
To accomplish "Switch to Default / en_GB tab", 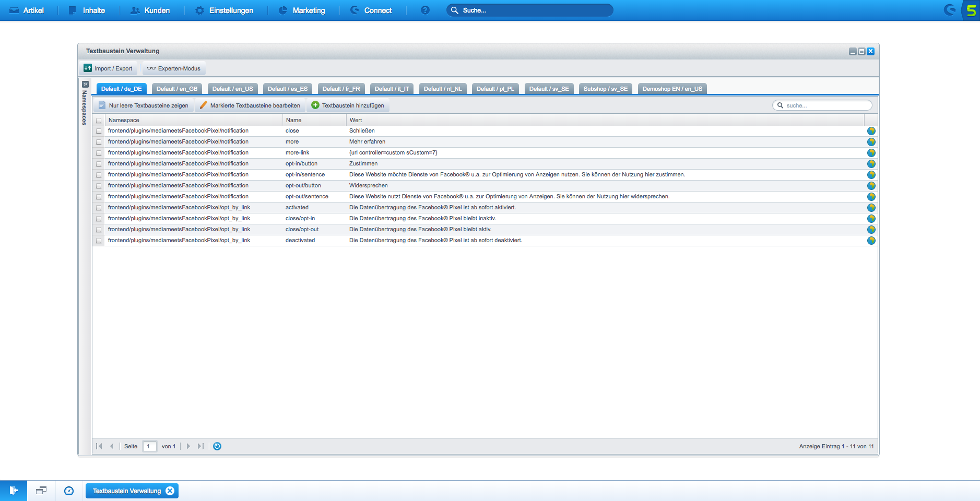I will pos(177,89).
